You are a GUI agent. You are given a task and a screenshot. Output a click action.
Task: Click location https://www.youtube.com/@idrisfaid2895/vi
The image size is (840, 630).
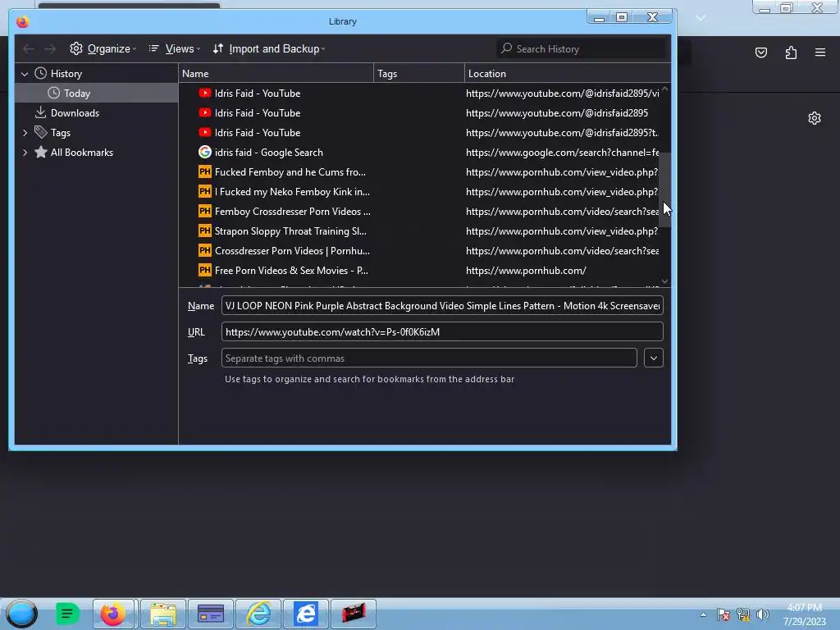[562, 94]
